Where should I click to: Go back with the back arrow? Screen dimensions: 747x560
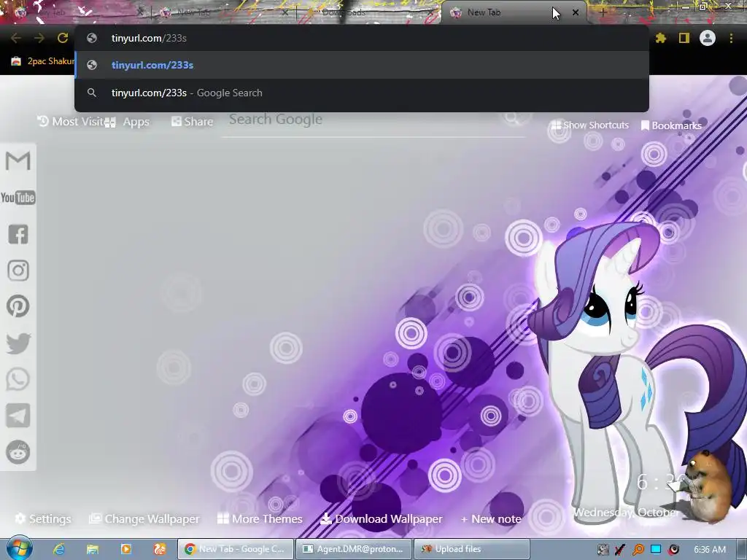tap(16, 38)
